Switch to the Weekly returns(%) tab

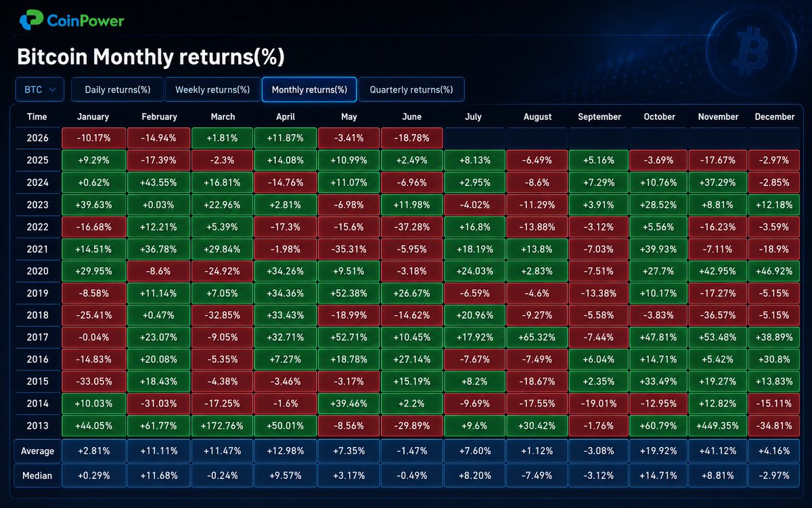pos(212,89)
